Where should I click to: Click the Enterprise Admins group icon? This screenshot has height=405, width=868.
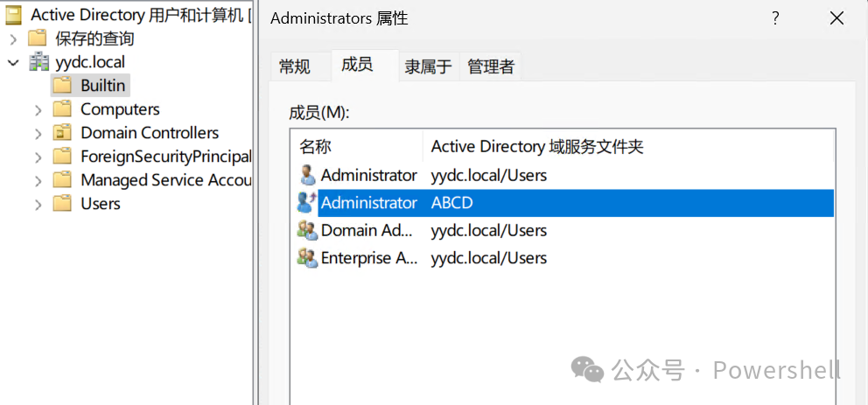[307, 258]
